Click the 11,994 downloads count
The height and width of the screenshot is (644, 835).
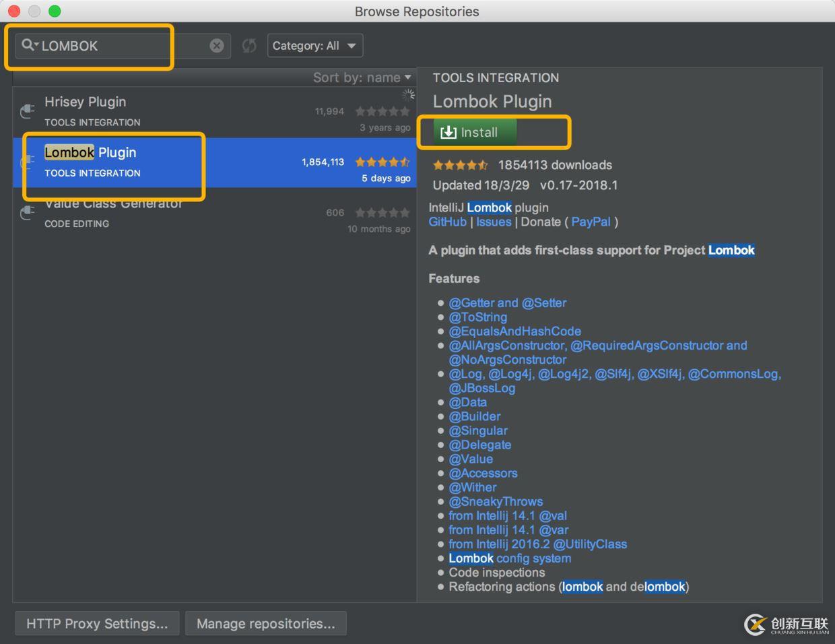coord(329,111)
